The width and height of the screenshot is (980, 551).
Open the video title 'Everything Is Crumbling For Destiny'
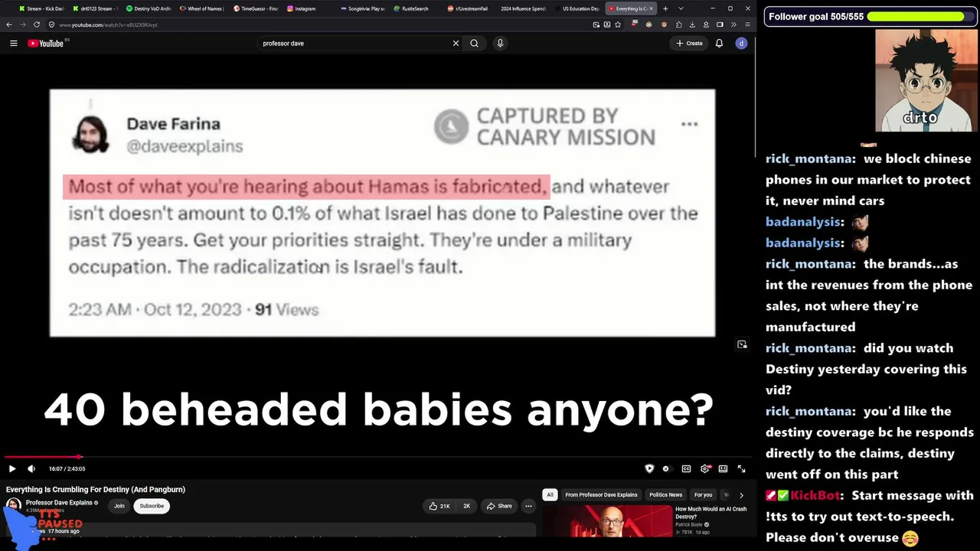tap(96, 490)
